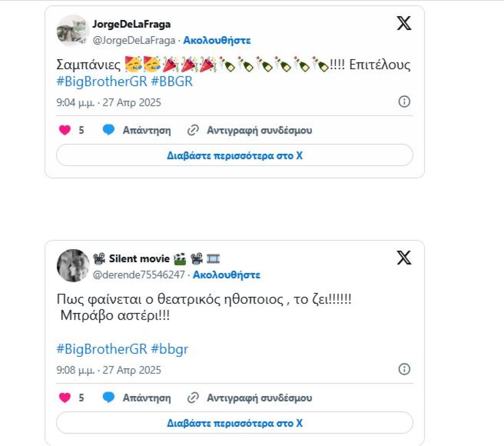Image resolution: width=504 pixels, height=446 pixels.
Task: Open info icon on JorgeDeLaFraga's tweet
Action: (404, 102)
